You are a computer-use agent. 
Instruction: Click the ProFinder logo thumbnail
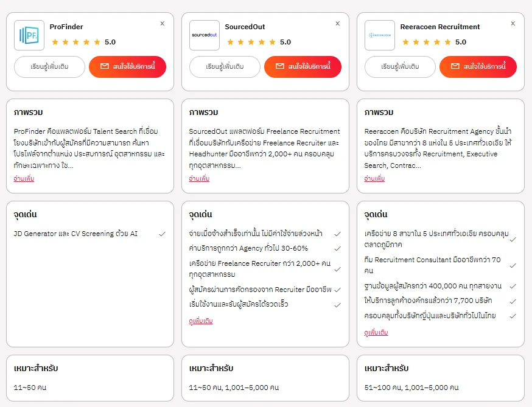(29, 35)
